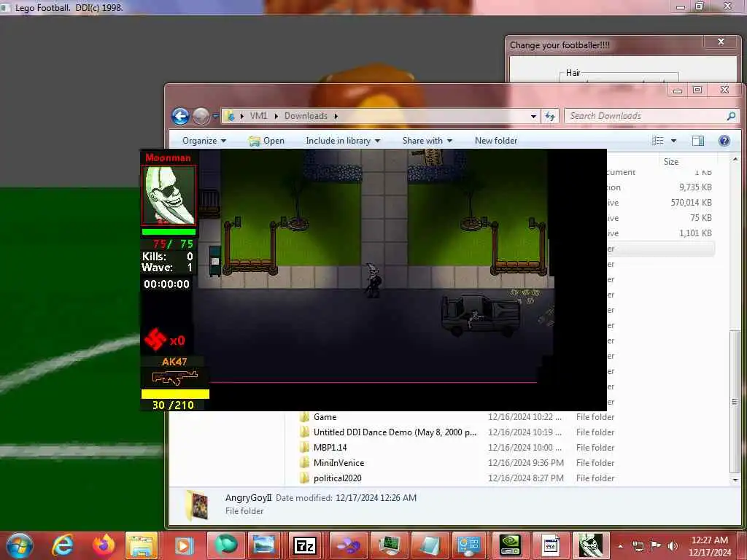Expand the Include in library dropdown
747x560 pixels.
point(343,141)
